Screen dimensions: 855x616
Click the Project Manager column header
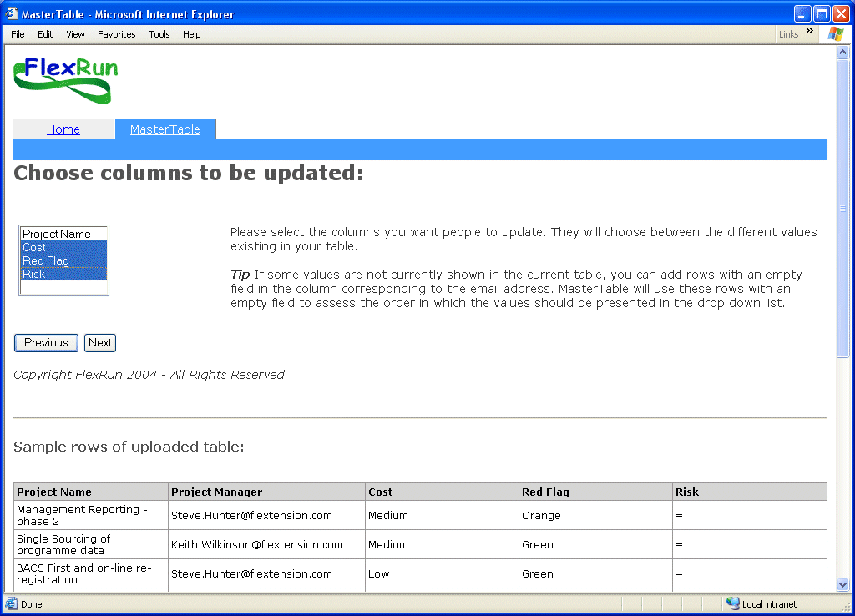click(266, 492)
